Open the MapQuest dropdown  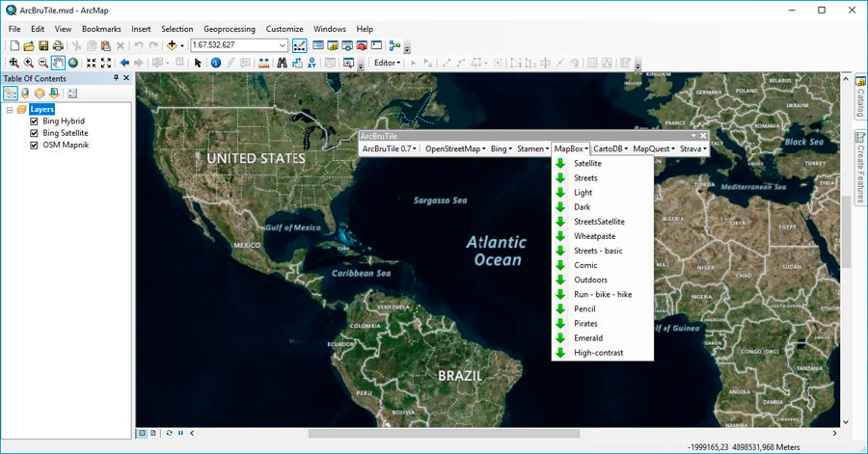click(654, 148)
